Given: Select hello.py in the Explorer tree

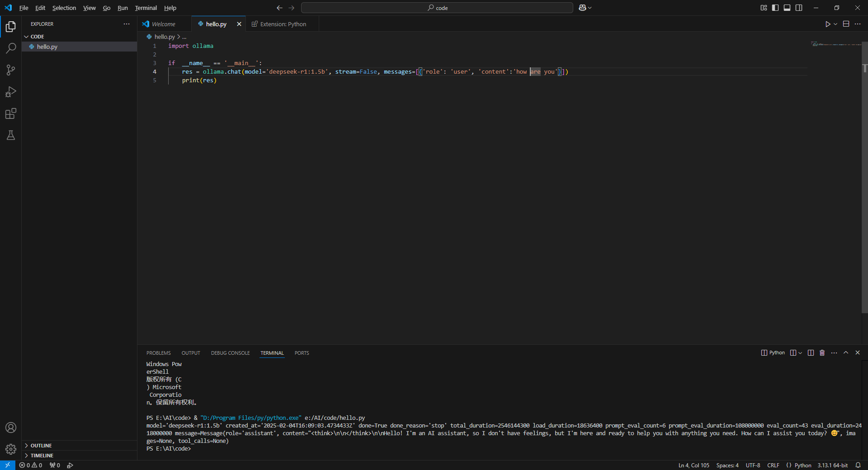Looking at the screenshot, I should [x=79, y=47].
